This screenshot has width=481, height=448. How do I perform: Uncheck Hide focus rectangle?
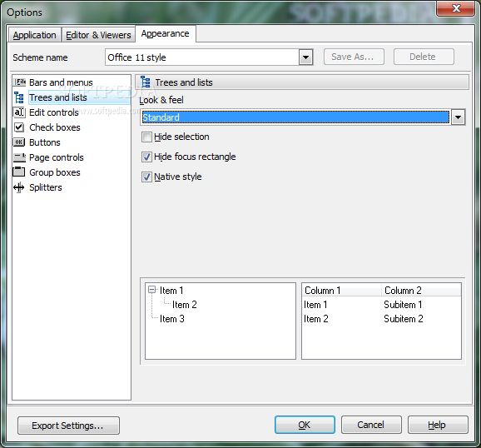(146, 157)
